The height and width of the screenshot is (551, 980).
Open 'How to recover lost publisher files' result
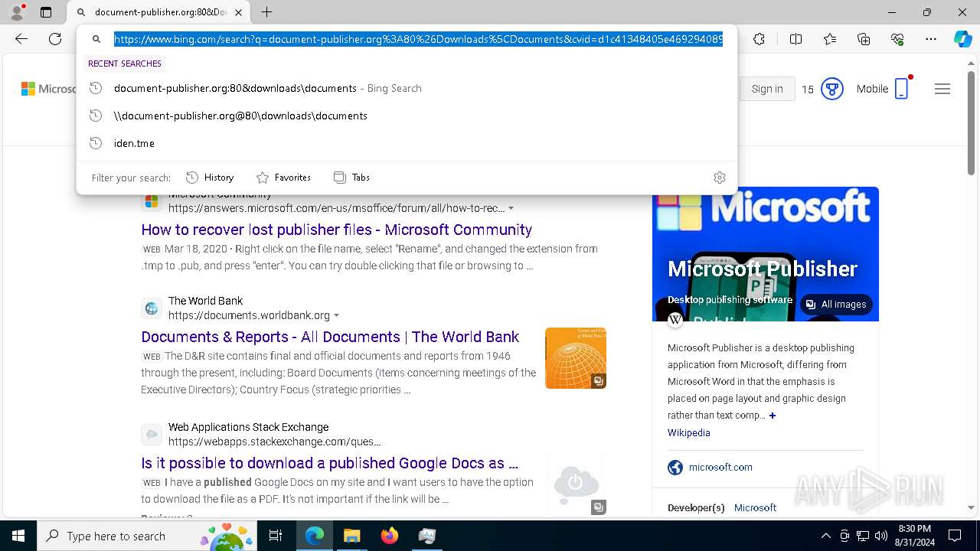tap(337, 230)
